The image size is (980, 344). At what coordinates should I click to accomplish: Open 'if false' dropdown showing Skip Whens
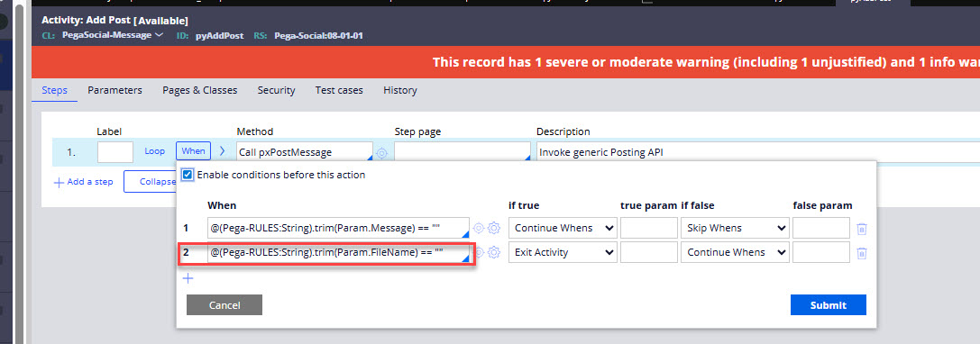click(x=735, y=228)
